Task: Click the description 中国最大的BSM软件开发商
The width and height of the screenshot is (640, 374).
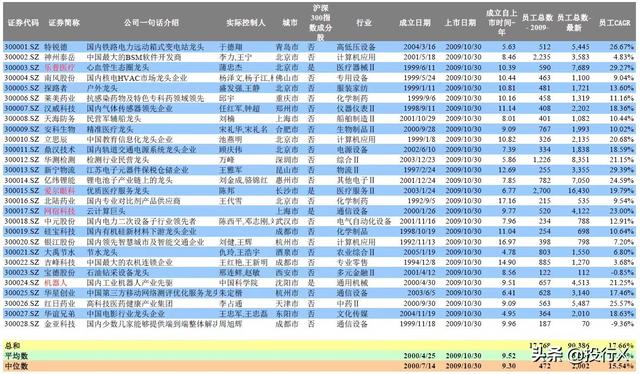Action: pyautogui.click(x=134, y=57)
